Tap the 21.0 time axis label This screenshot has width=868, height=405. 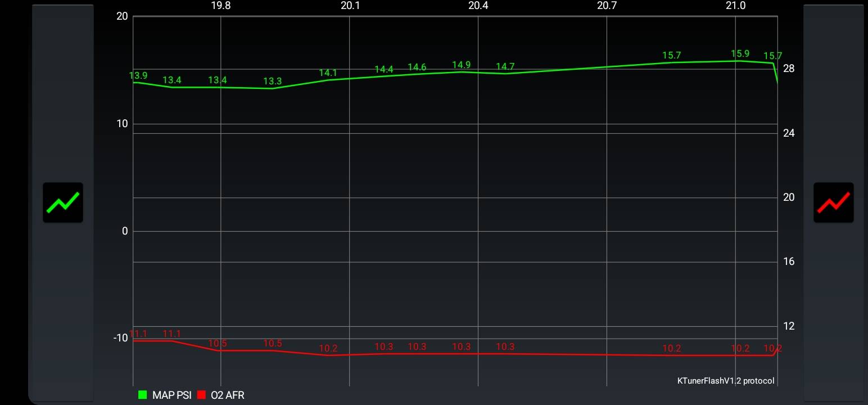click(x=736, y=6)
